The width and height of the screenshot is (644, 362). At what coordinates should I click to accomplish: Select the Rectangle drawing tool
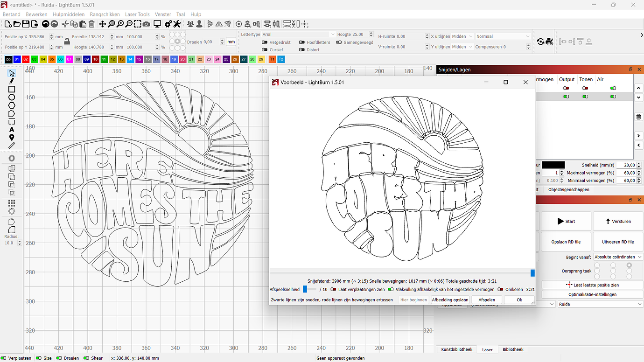click(x=12, y=89)
